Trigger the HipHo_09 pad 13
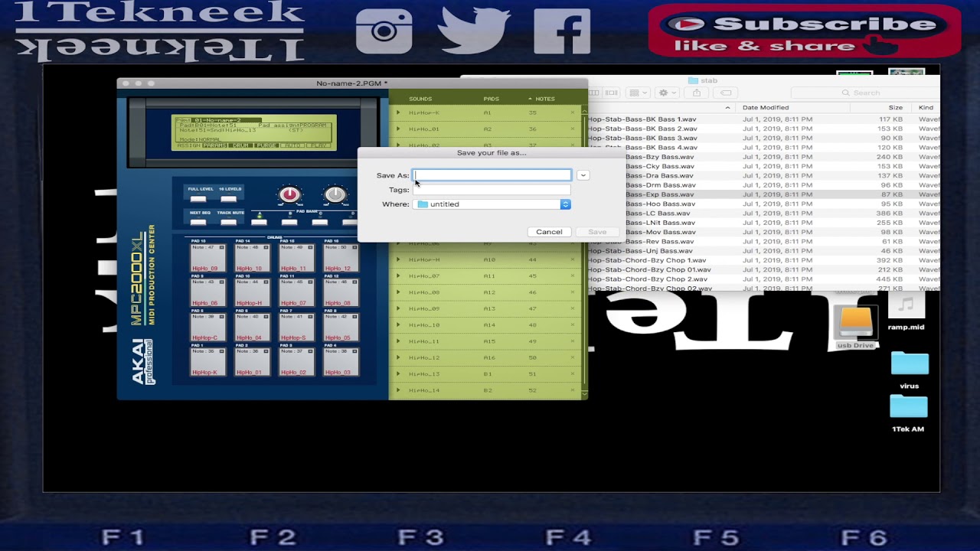 (207, 258)
